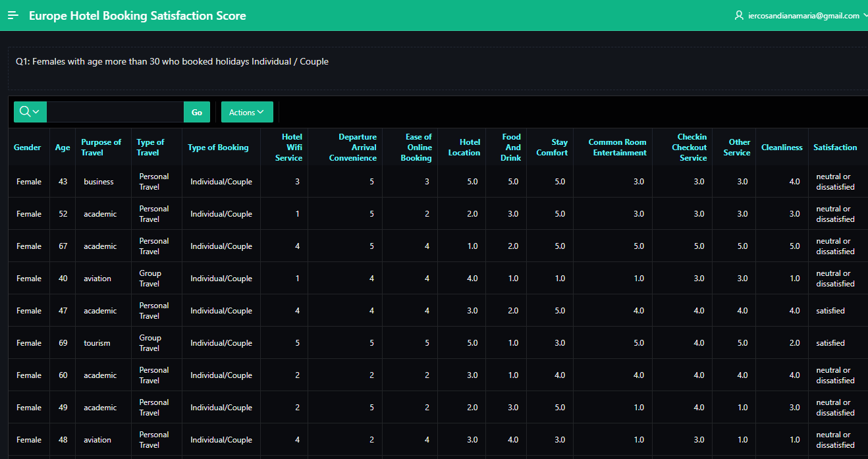This screenshot has width=868, height=459.
Task: Open Ease of Online Booking header
Action: (416, 148)
